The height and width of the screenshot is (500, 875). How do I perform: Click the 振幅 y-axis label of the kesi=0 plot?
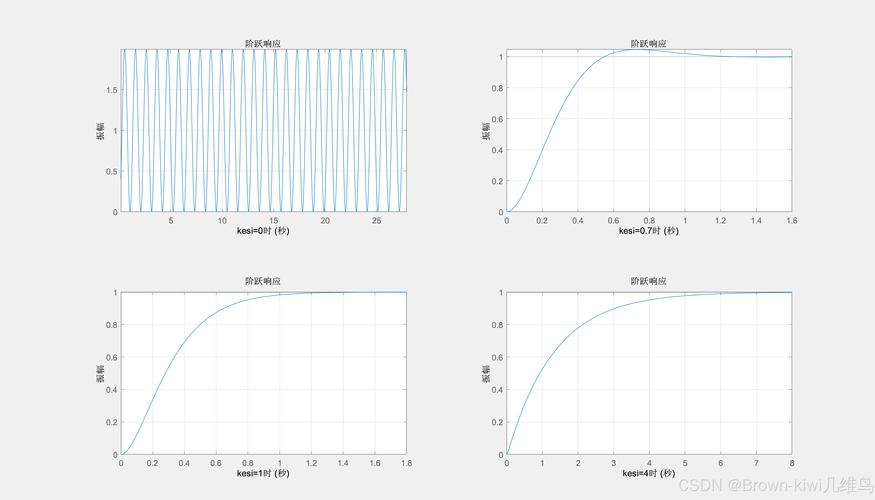100,130
